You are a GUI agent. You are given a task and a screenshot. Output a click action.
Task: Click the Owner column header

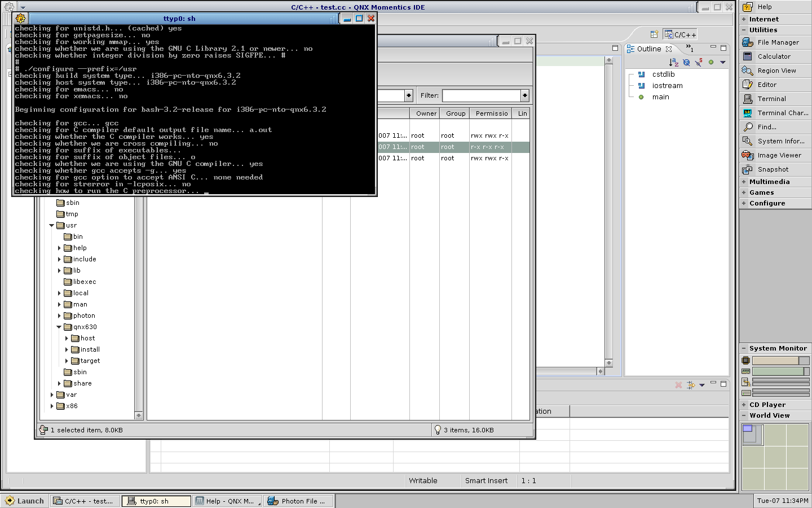426,113
